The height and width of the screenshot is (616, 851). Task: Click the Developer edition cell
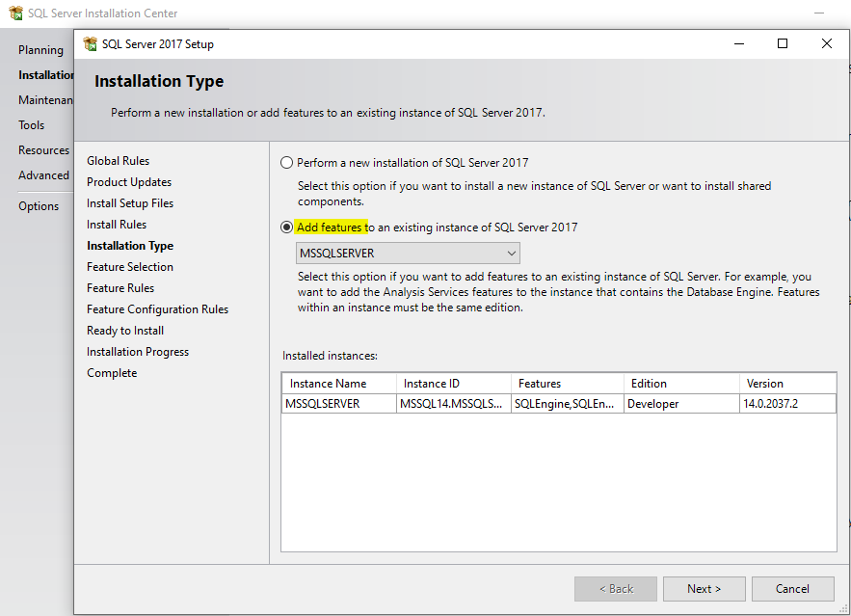click(x=681, y=404)
